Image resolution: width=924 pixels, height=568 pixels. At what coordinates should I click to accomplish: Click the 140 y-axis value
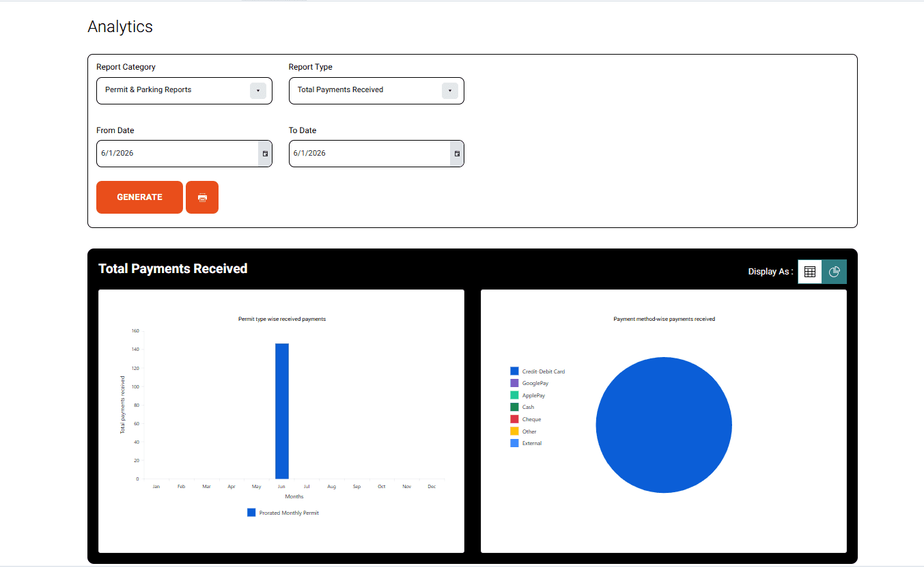pyautogui.click(x=135, y=350)
